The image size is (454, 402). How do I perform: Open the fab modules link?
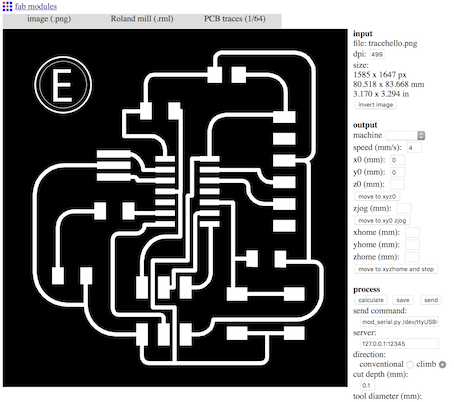(x=36, y=6)
